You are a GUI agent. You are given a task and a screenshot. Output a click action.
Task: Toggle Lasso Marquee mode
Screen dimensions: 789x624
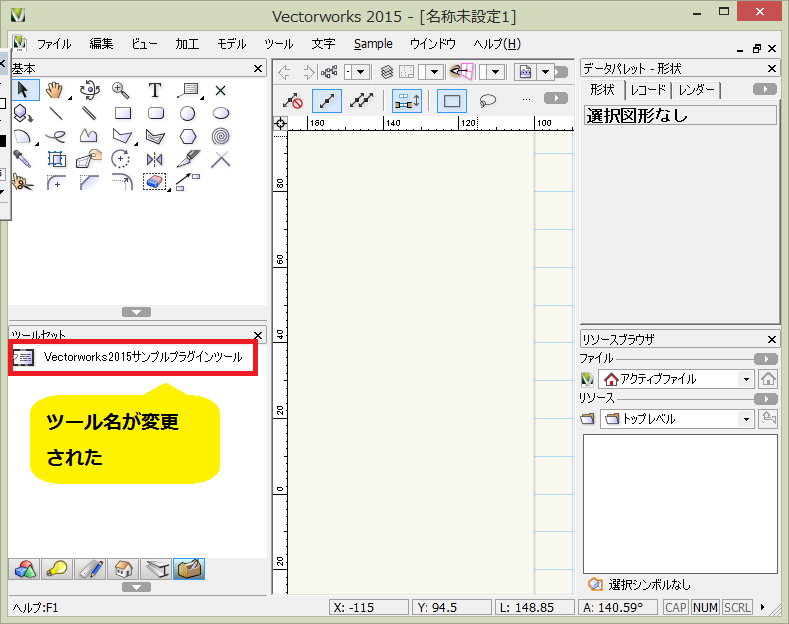coord(488,101)
